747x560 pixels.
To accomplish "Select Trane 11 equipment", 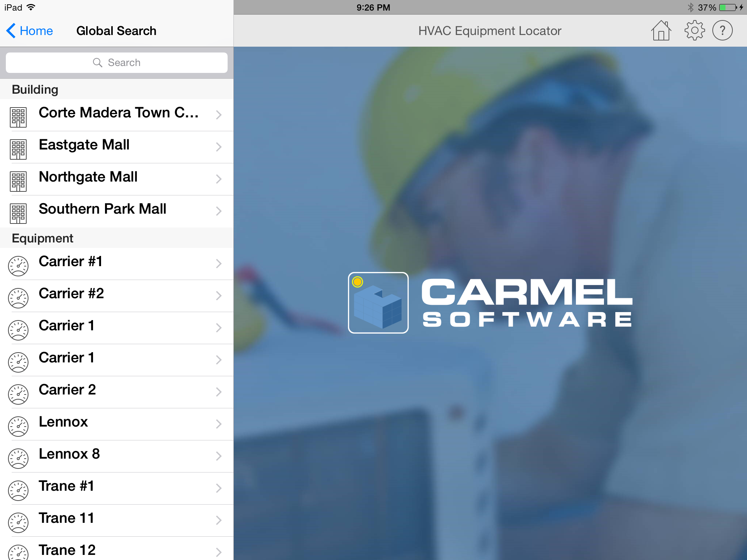I will tap(117, 521).
